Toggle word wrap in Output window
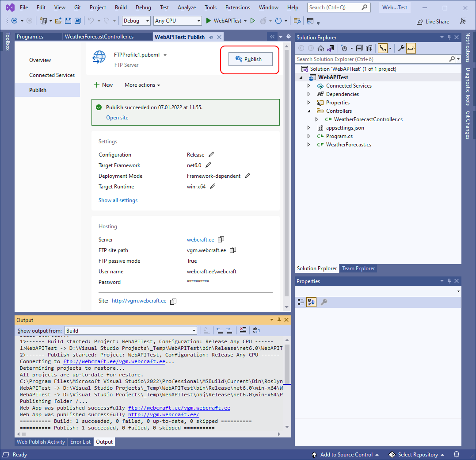The height and width of the screenshot is (460, 476). pos(256,330)
